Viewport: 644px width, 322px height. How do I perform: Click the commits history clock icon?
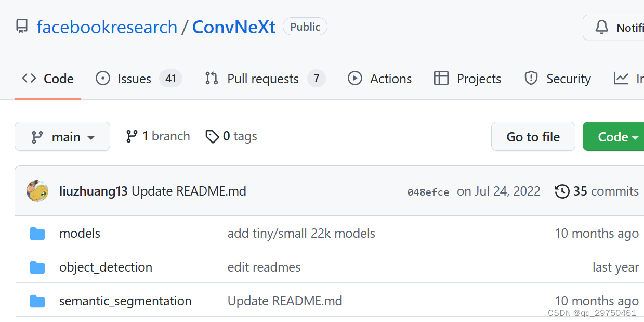click(562, 191)
